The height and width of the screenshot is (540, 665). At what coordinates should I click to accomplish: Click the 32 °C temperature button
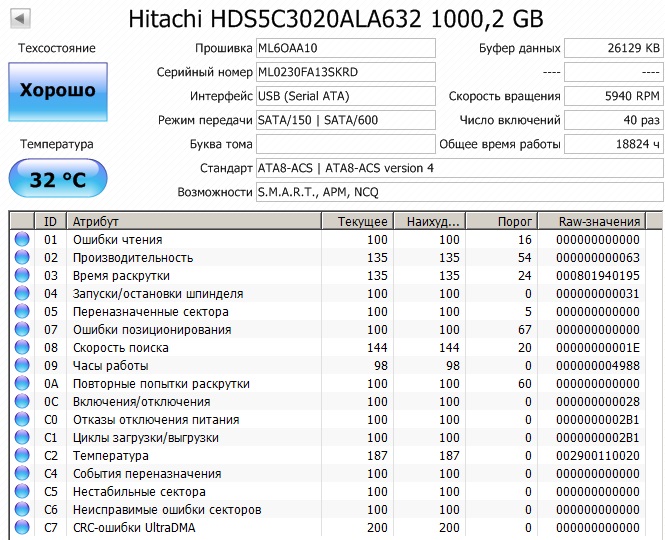(58, 178)
